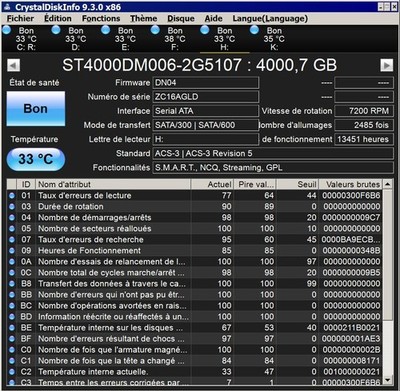Click the Actuel column header
The height and width of the screenshot is (391, 400).
[212, 184]
